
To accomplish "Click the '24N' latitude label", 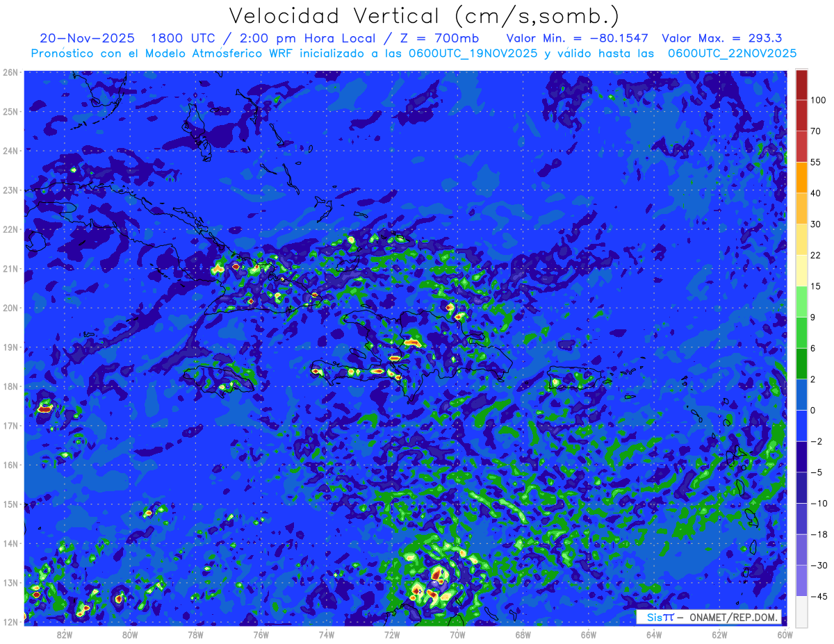I will 10,151.
